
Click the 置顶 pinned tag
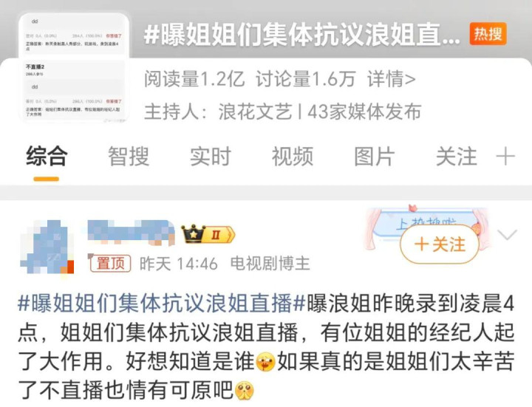pos(110,263)
